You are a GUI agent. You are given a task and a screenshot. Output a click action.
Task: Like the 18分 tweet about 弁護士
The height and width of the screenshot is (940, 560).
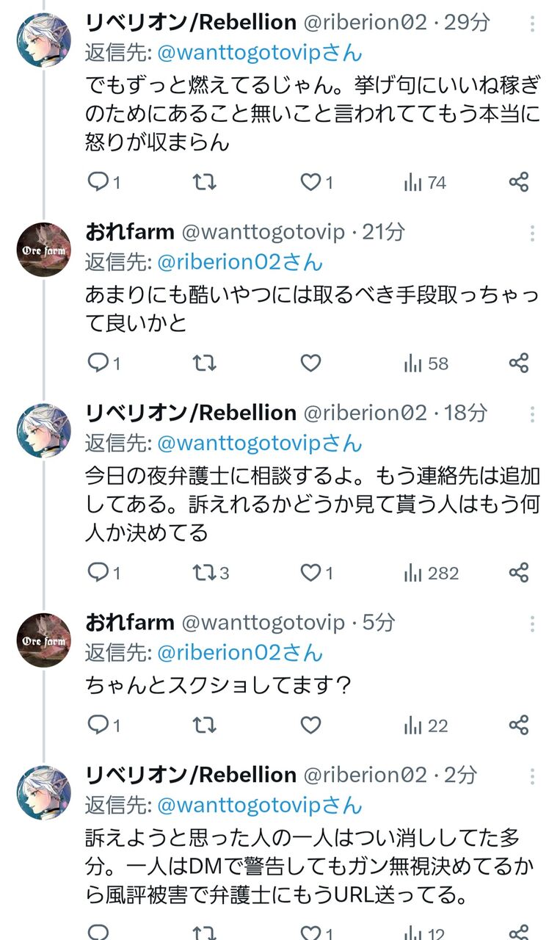311,572
